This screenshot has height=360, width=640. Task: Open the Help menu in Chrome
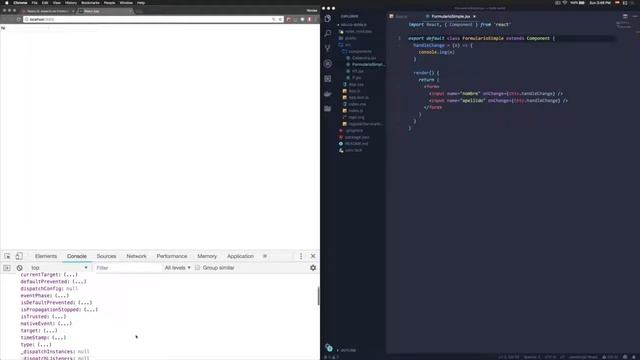click(141, 2)
